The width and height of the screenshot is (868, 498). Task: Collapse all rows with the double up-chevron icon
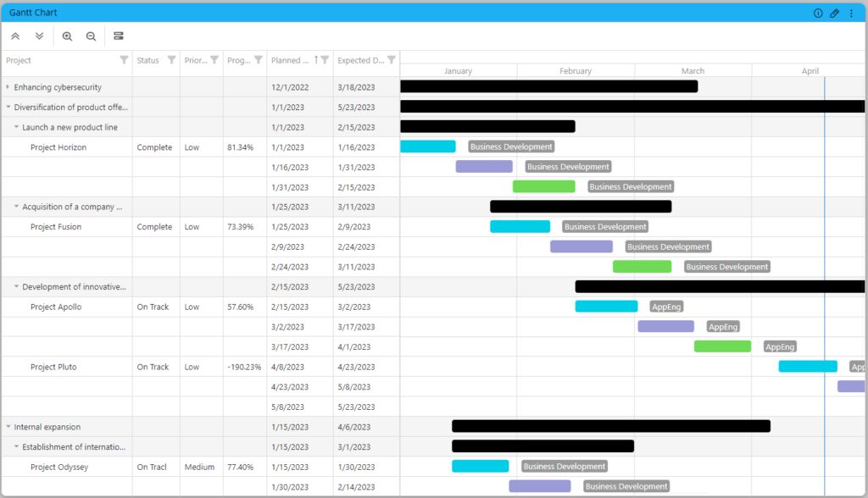coord(15,36)
